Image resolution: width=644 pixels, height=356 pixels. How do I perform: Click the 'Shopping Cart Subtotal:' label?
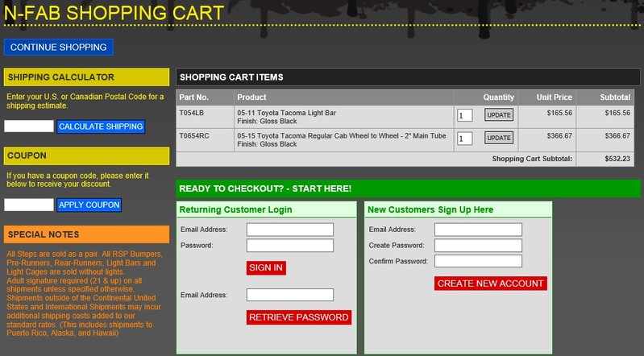pyautogui.click(x=532, y=159)
